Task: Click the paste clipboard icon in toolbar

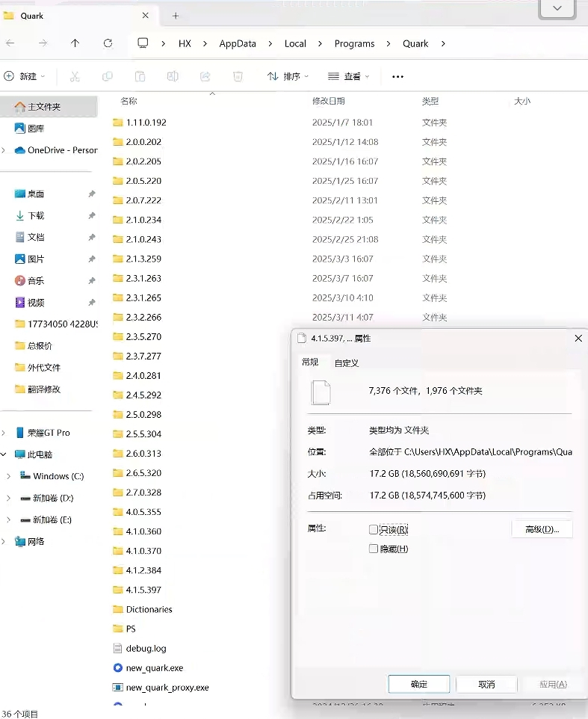Action: [140, 76]
